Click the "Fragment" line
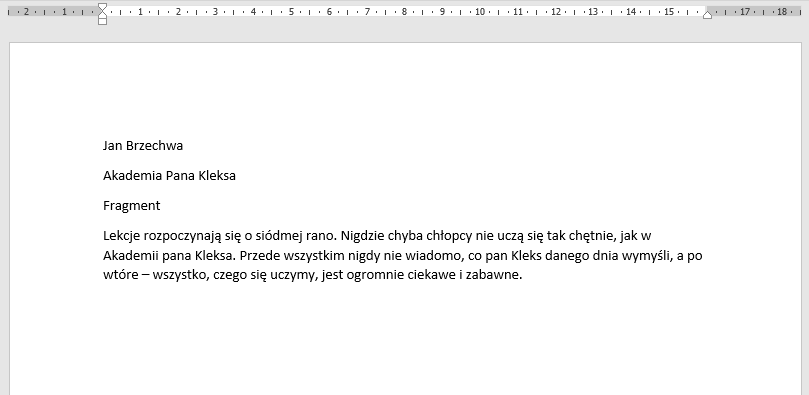 click(x=132, y=206)
